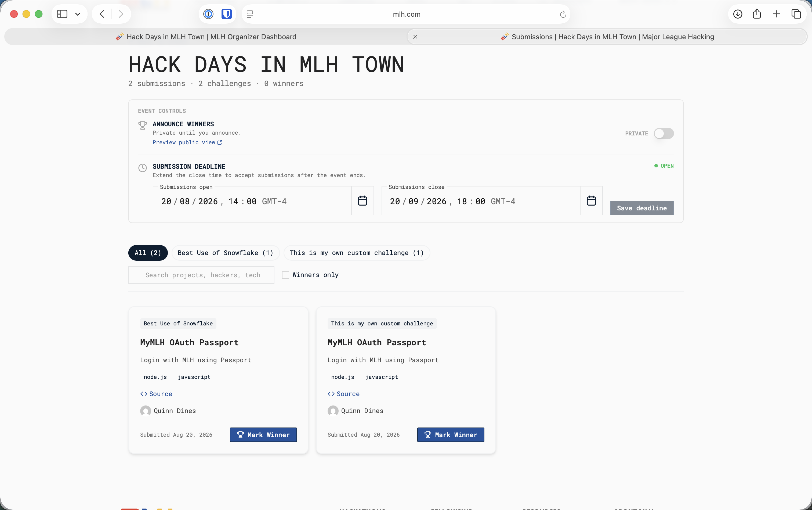Toggle the Safari sidebar icon
Image resolution: width=812 pixels, height=510 pixels.
coord(62,14)
